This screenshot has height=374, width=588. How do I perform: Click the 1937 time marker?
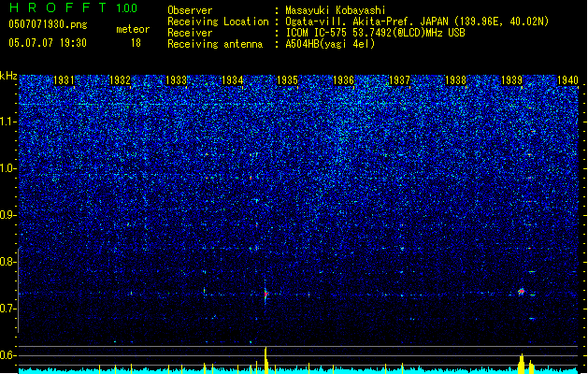click(x=399, y=79)
